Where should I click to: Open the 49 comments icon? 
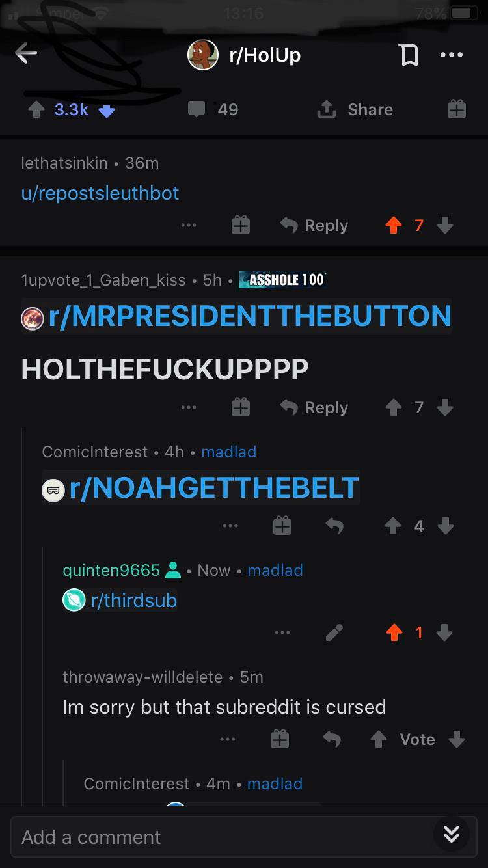pyautogui.click(x=197, y=109)
